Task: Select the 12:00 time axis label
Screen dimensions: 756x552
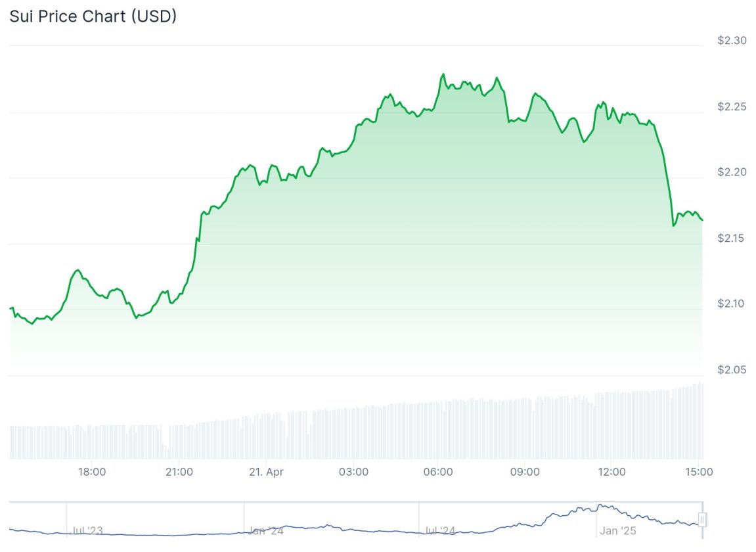Action: 611,472
